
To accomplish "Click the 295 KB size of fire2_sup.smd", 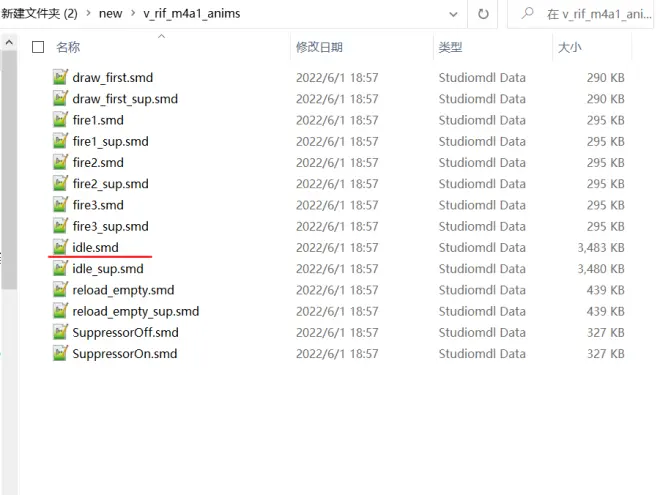I will (x=606, y=184).
